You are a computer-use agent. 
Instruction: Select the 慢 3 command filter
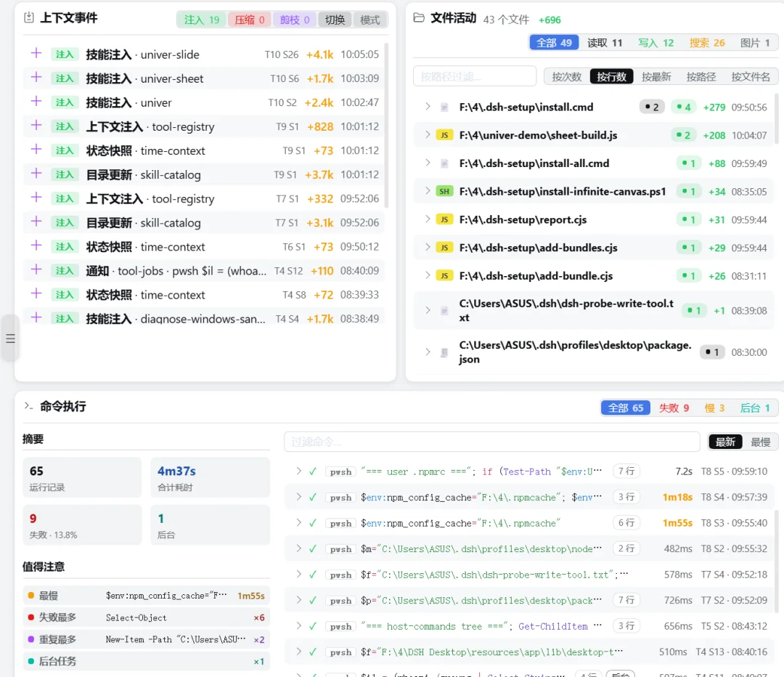(714, 408)
